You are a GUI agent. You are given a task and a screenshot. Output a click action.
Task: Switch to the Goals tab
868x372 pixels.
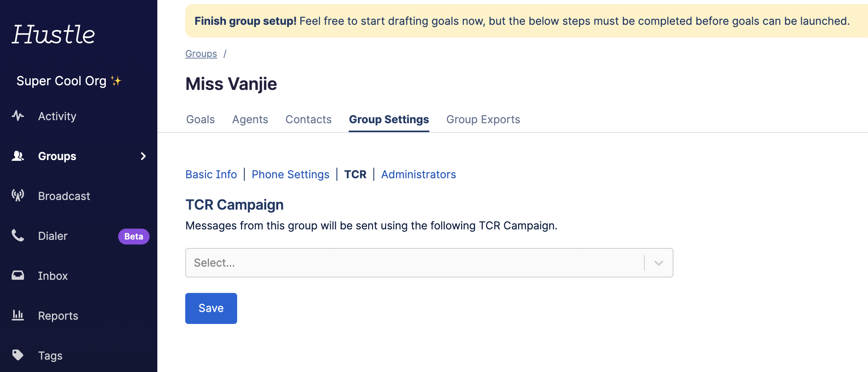click(200, 119)
